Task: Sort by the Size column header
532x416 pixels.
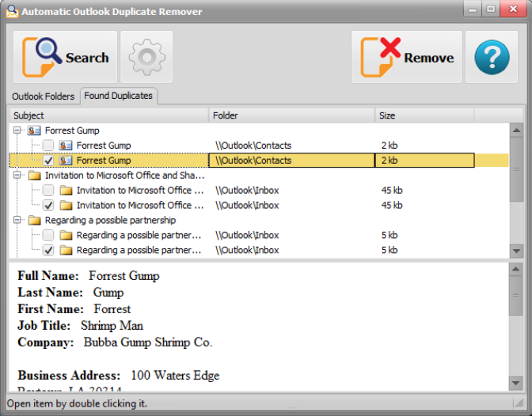Action: [x=424, y=115]
